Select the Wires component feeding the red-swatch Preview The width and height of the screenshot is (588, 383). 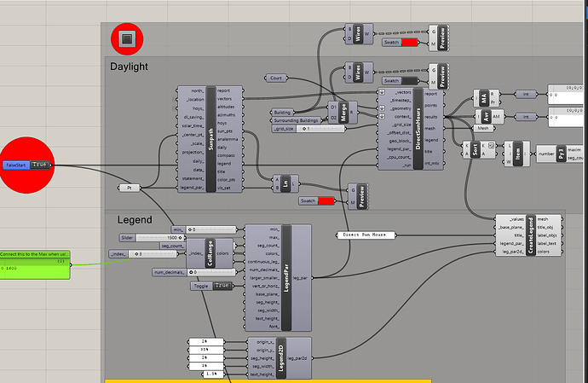(358, 34)
